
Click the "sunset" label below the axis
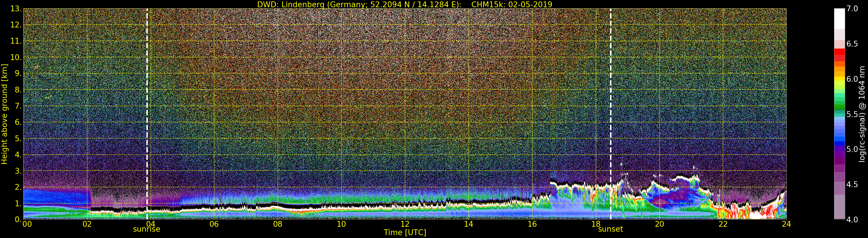611,229
